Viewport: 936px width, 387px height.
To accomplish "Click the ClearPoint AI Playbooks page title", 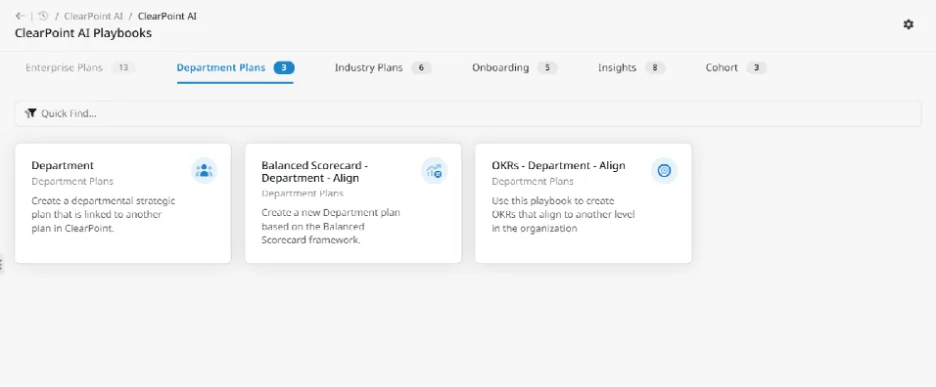I will pyautogui.click(x=83, y=33).
